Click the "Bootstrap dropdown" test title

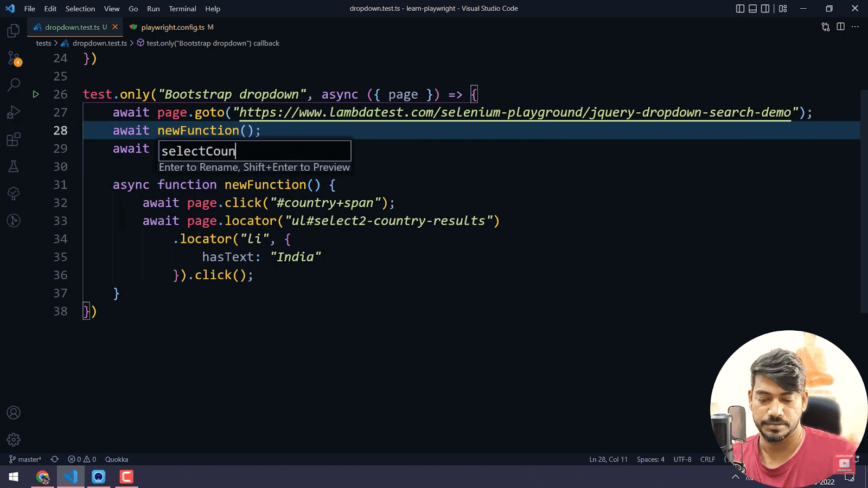232,94
